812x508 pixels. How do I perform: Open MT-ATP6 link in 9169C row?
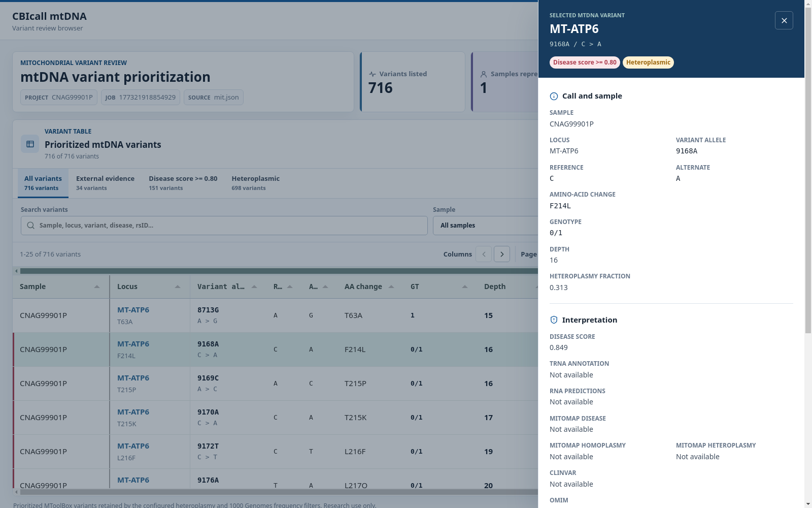[133, 378]
